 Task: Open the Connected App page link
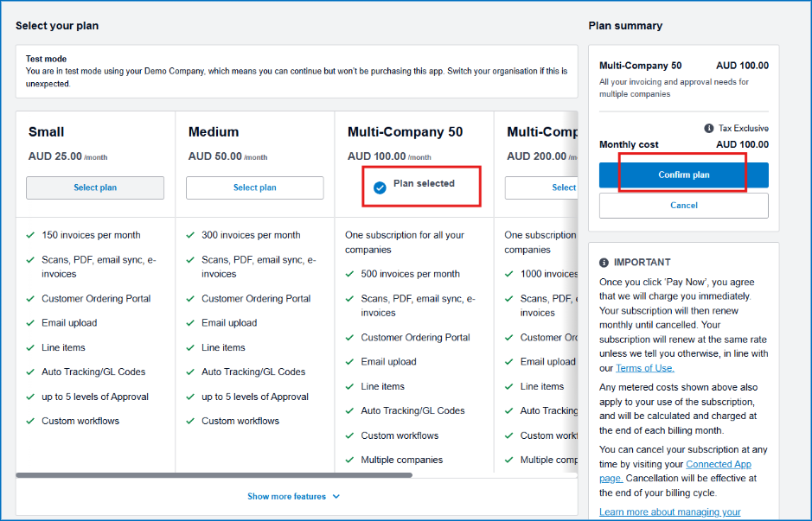pos(675,472)
